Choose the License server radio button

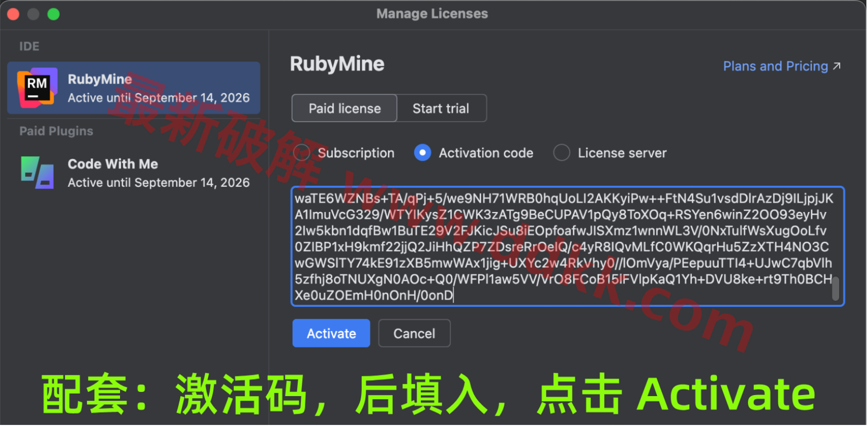pos(561,153)
